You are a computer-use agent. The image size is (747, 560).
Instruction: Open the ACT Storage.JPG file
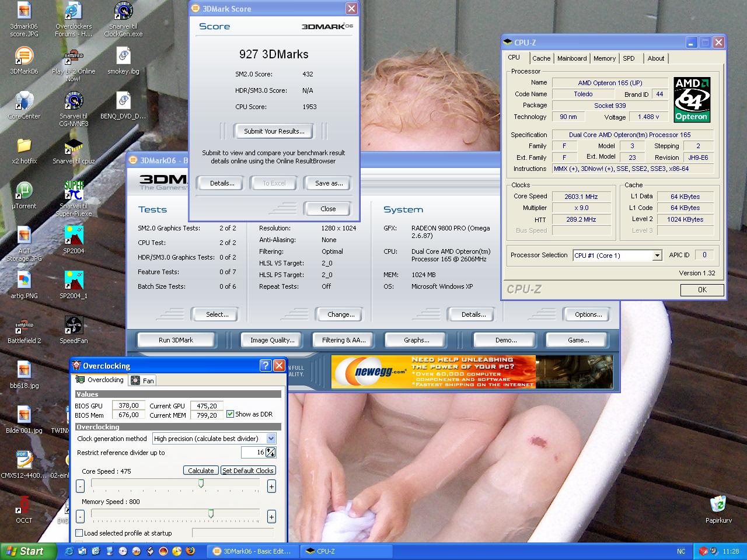coord(24,244)
